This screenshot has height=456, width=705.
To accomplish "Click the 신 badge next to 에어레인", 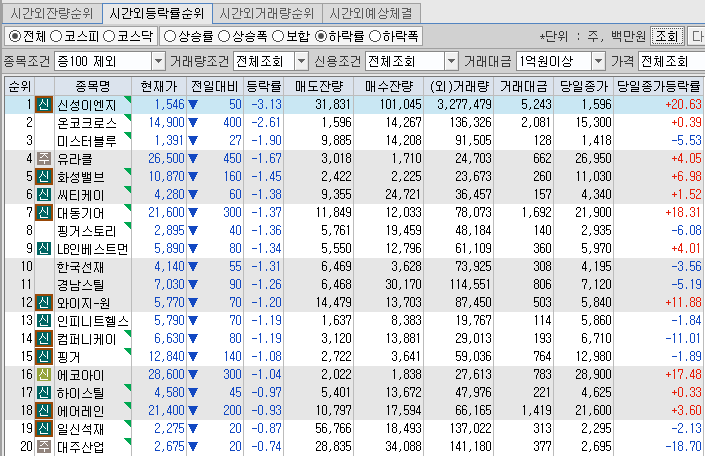I will (44, 410).
